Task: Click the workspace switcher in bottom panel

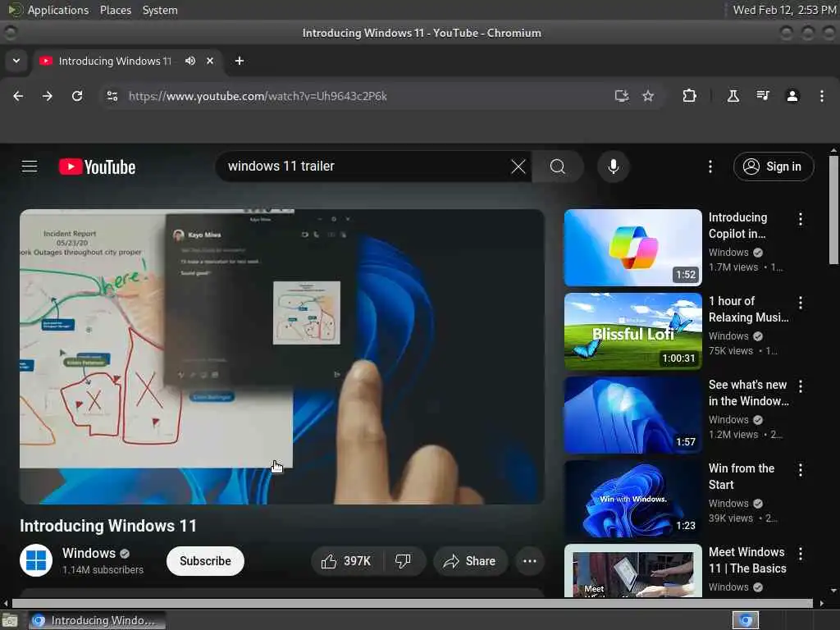Action: point(745,620)
